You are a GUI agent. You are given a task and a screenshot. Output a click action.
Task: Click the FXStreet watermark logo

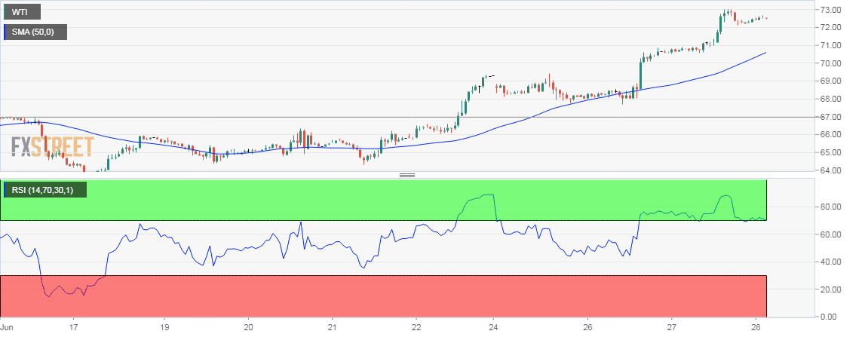(52, 146)
